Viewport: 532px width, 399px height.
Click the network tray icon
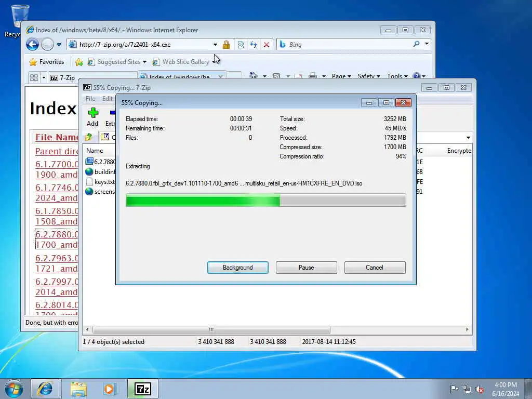[x=467, y=389]
